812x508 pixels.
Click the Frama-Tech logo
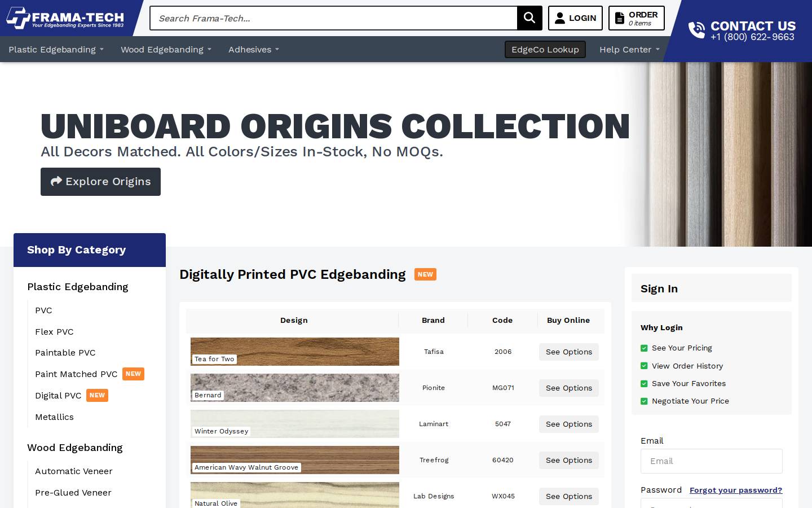(65, 18)
